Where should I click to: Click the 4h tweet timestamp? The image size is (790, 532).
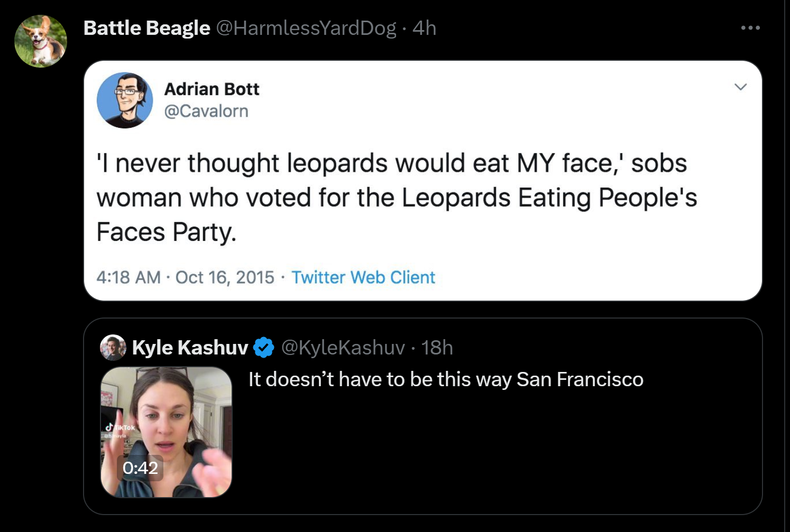(x=425, y=28)
